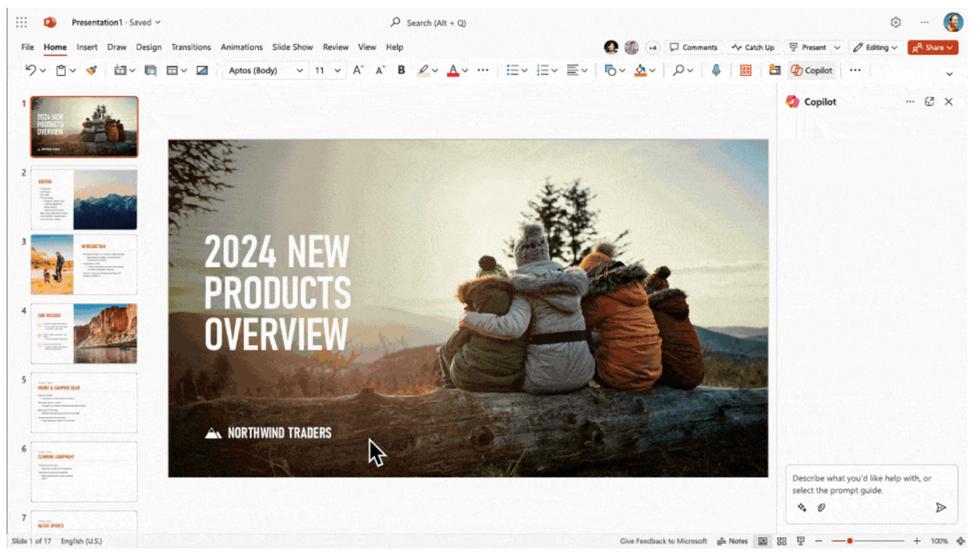Open the Slide Show menu
980x555 pixels.
pyautogui.click(x=292, y=47)
